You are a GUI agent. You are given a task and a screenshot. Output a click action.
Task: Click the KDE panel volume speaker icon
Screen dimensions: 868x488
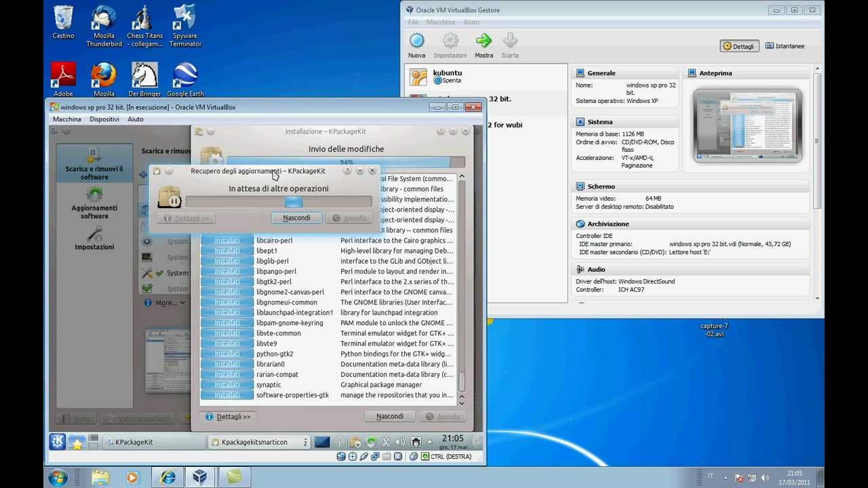tap(400, 442)
